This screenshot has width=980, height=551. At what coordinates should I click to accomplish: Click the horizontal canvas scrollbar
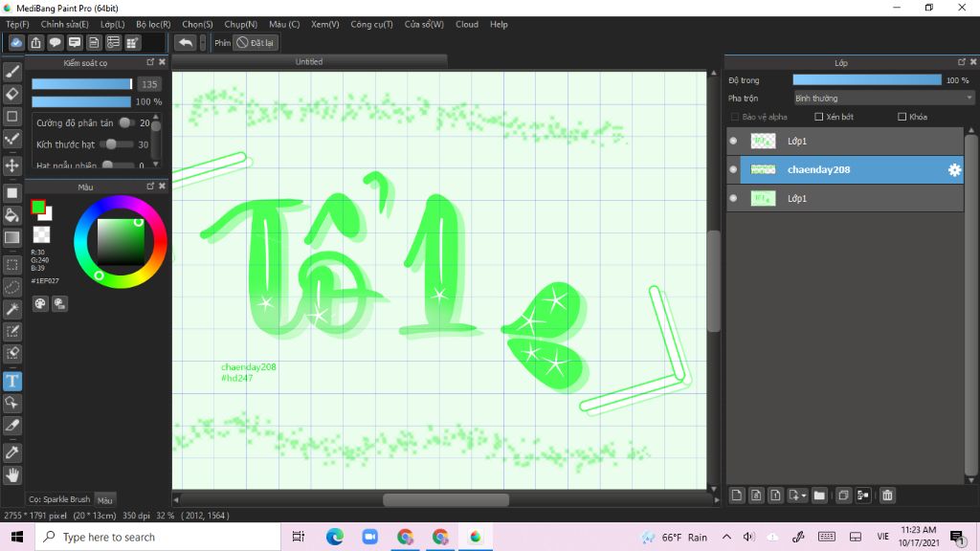[x=446, y=499]
